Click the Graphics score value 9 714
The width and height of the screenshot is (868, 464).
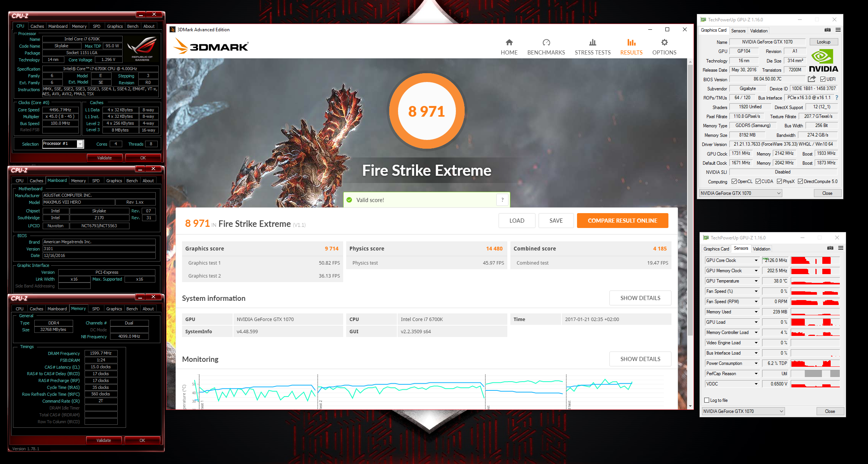tap(331, 249)
